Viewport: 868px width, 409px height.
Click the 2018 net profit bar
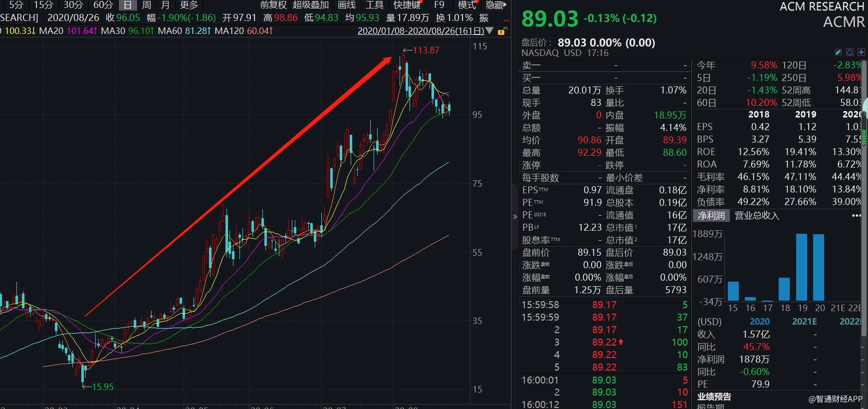coord(784,289)
